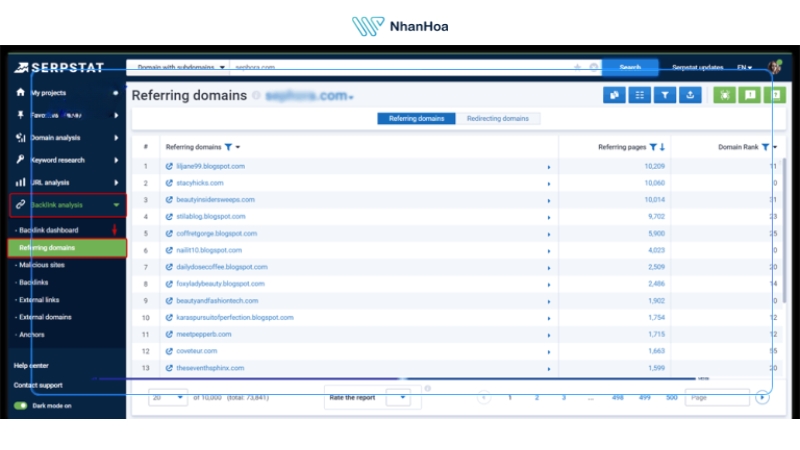The height and width of the screenshot is (450, 800).
Task: Expand the Domain analysis submenu arrow
Action: coord(116,138)
